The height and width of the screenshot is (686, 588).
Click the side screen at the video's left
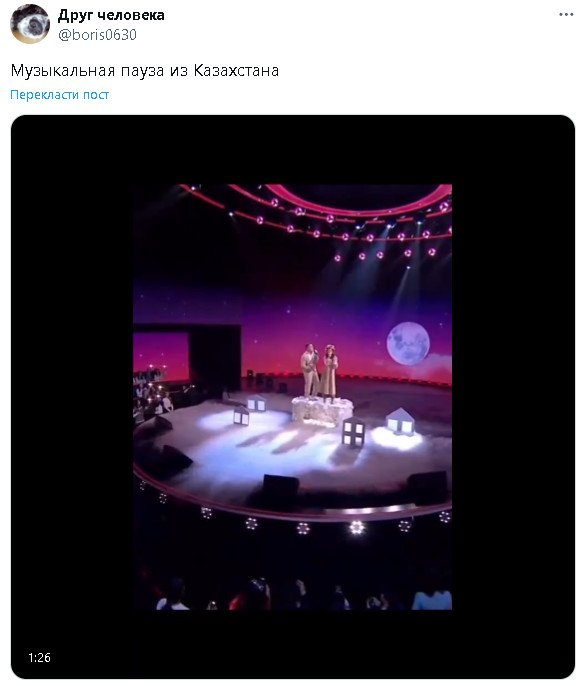coord(161,355)
